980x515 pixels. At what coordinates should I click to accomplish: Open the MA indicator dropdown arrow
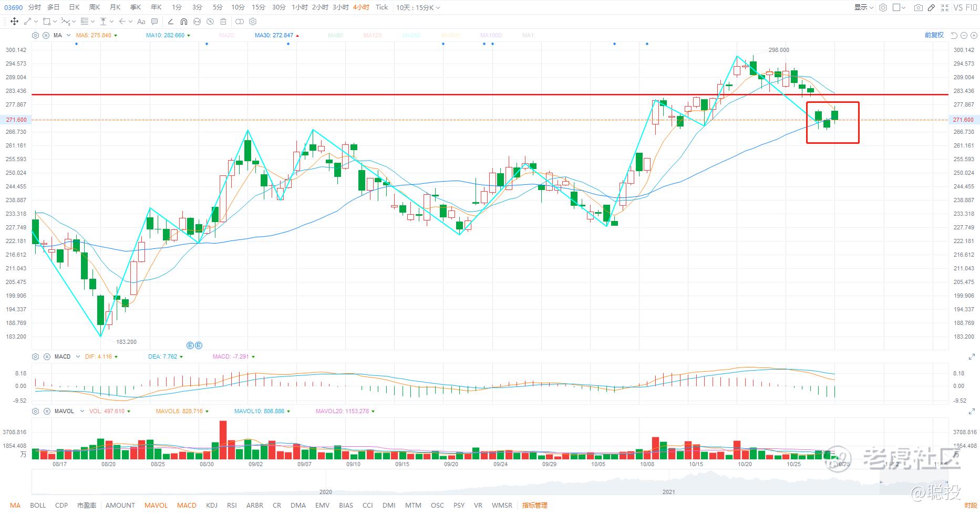68,35
